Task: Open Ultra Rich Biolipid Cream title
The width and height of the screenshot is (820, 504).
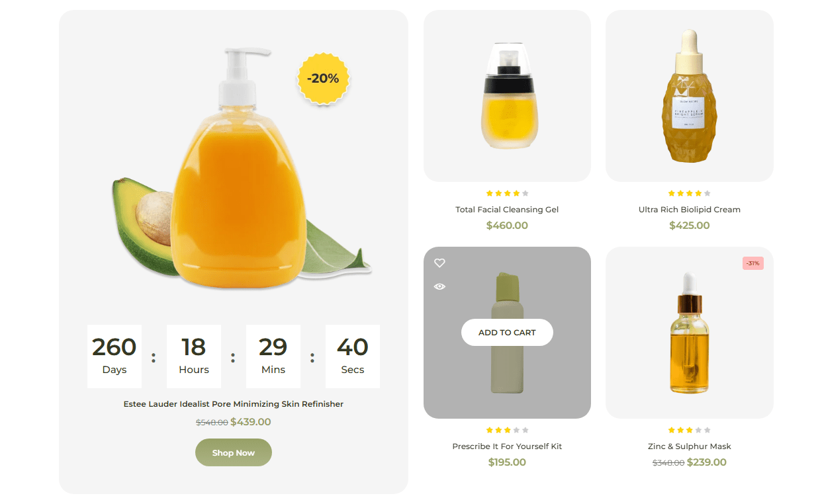Action: pyautogui.click(x=690, y=209)
